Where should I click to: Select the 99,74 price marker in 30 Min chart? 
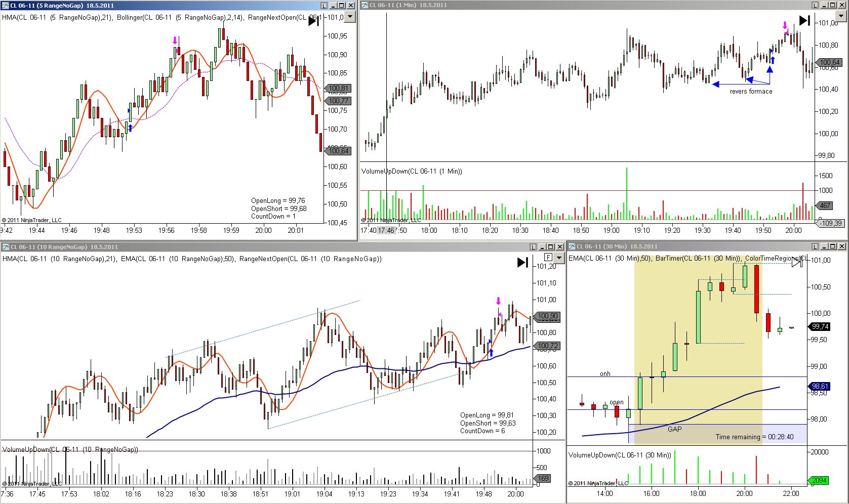tap(820, 326)
